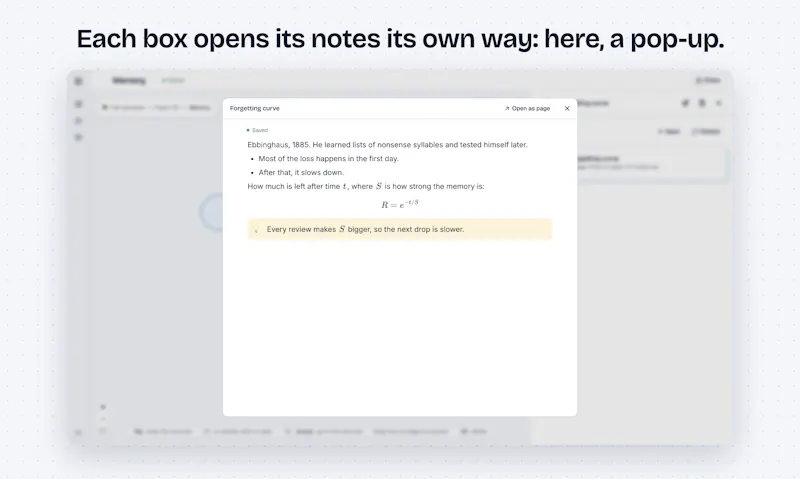Select bullet 'After that, it slows down'
Screen dimensions: 800x479
301,172
